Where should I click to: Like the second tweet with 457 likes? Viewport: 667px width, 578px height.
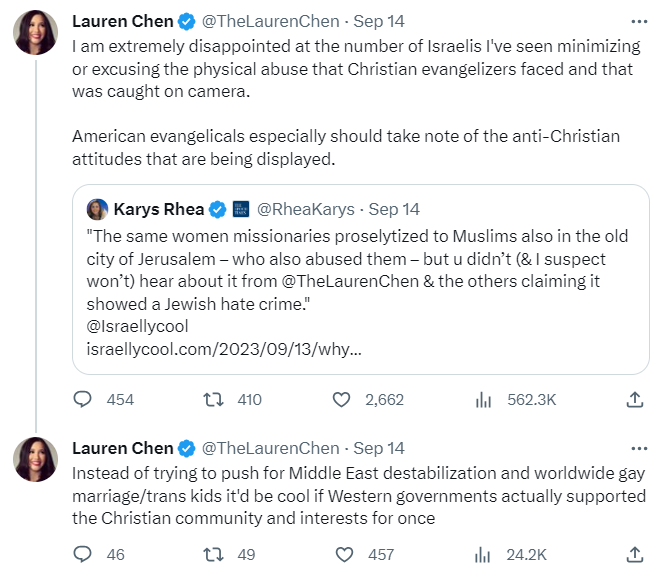pyautogui.click(x=343, y=553)
